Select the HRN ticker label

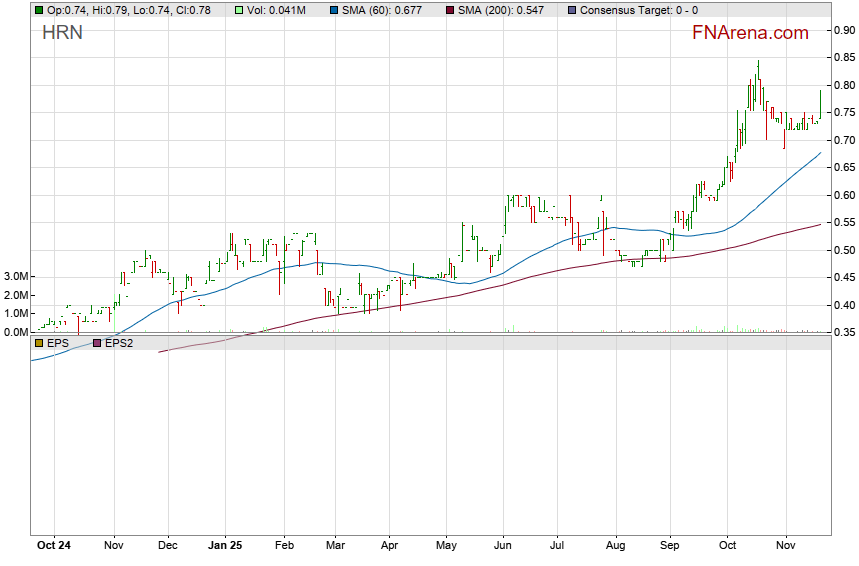click(62, 33)
